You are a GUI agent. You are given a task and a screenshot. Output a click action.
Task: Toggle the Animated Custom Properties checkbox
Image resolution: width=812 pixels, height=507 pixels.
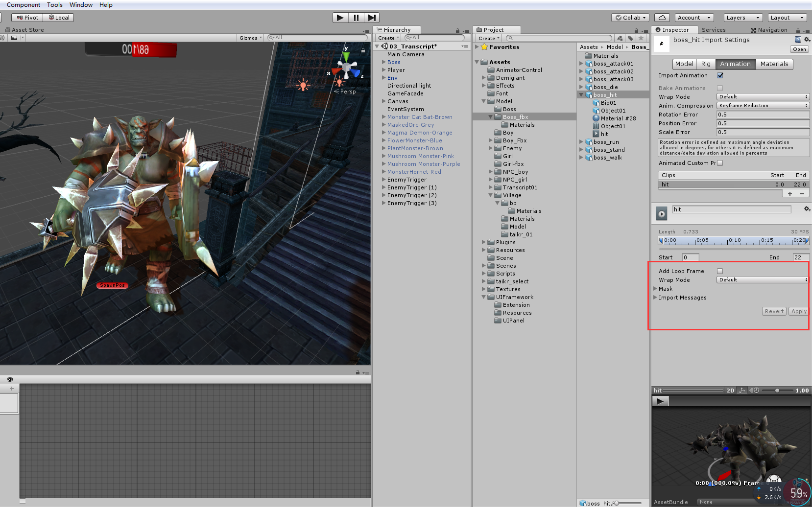pos(720,163)
